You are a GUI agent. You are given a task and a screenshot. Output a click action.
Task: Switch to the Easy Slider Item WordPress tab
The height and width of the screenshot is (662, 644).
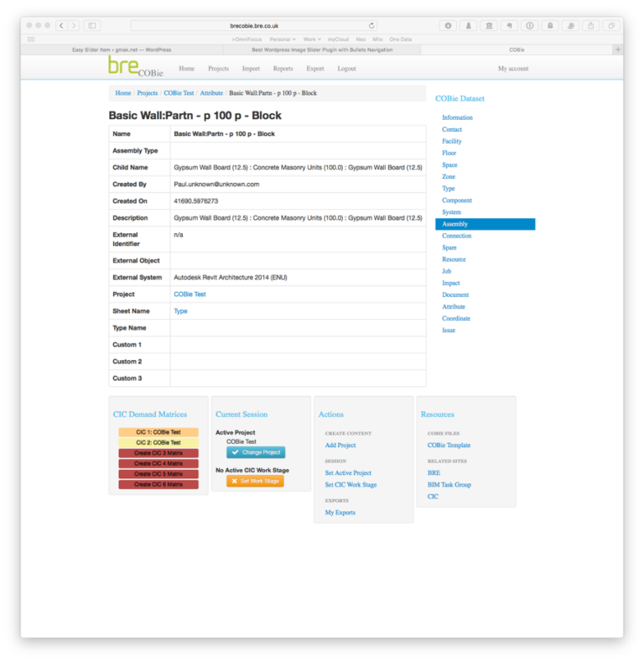pos(122,50)
